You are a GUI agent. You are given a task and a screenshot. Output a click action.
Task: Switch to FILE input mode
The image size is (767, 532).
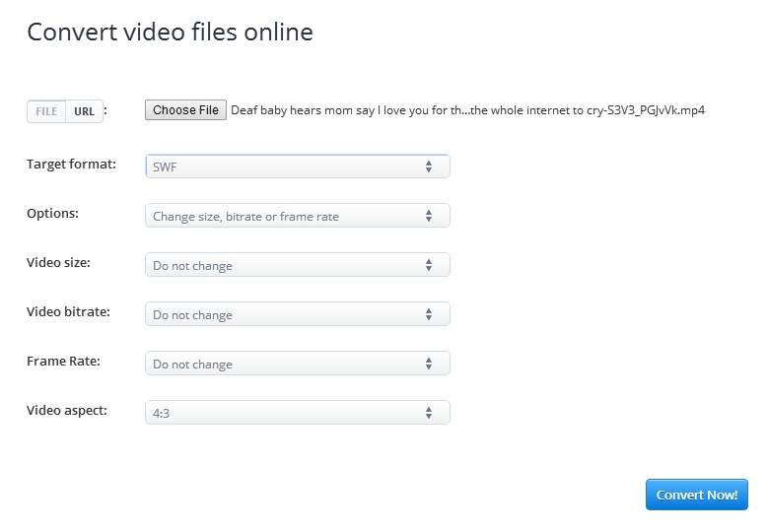tap(46, 111)
